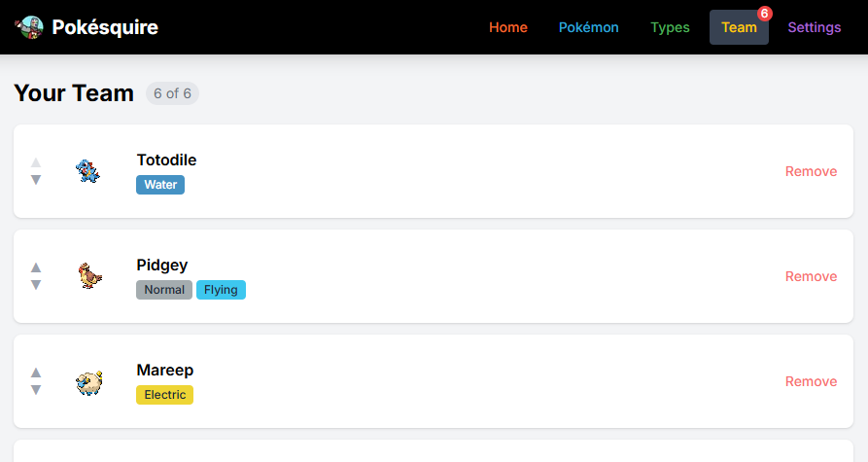The image size is (868, 462).
Task: Move Mareep down with the down arrow
Action: [36, 390]
